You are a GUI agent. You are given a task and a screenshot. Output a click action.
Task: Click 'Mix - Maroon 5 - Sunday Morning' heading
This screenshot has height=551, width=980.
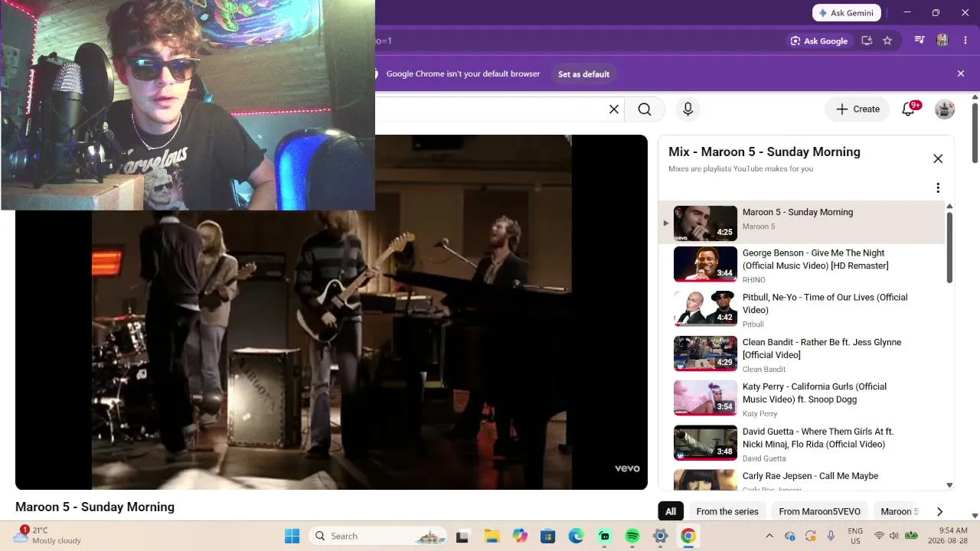(x=764, y=152)
